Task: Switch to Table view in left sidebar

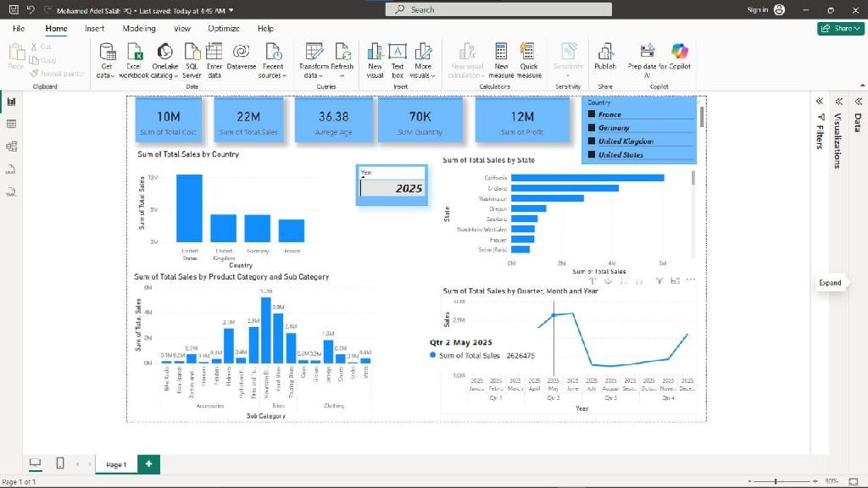Action: click(12, 124)
